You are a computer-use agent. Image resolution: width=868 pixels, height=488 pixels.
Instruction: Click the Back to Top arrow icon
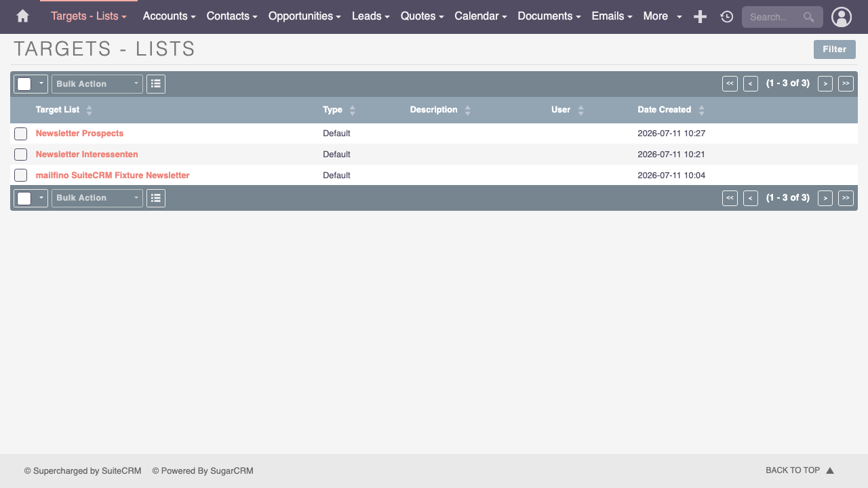pos(830,470)
